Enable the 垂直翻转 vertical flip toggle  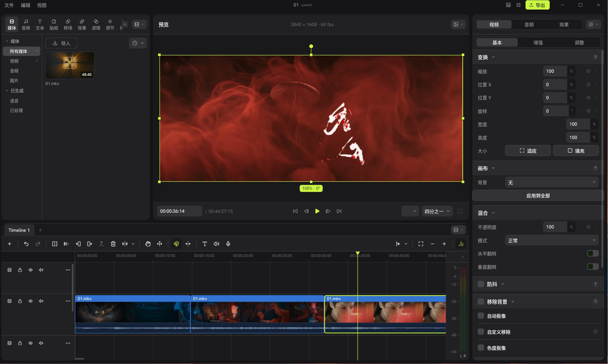[x=593, y=267]
